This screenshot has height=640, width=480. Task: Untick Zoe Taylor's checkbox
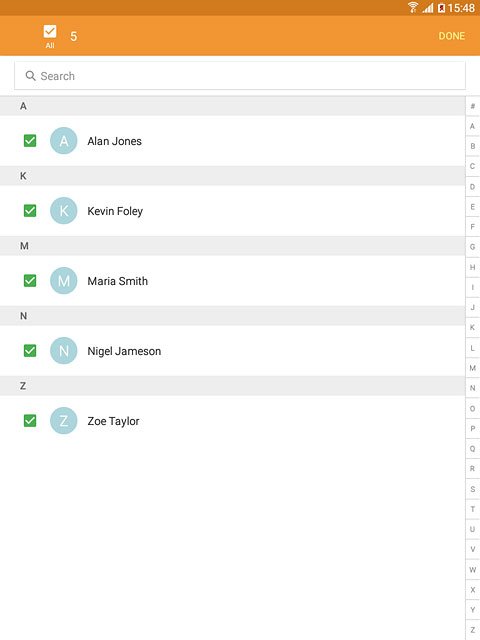[30, 421]
